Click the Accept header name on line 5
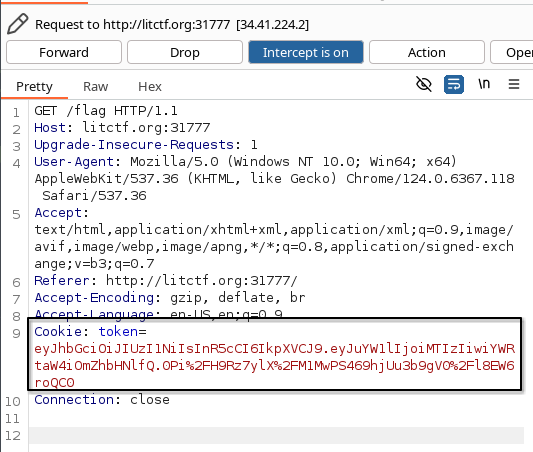The image size is (533, 452). click(x=58, y=213)
